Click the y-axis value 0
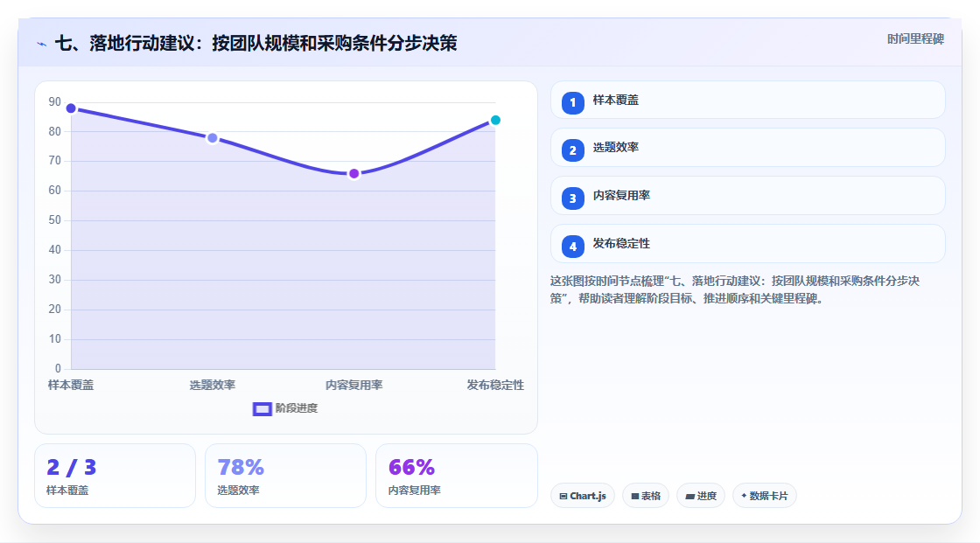The width and height of the screenshot is (980, 543). (x=58, y=369)
